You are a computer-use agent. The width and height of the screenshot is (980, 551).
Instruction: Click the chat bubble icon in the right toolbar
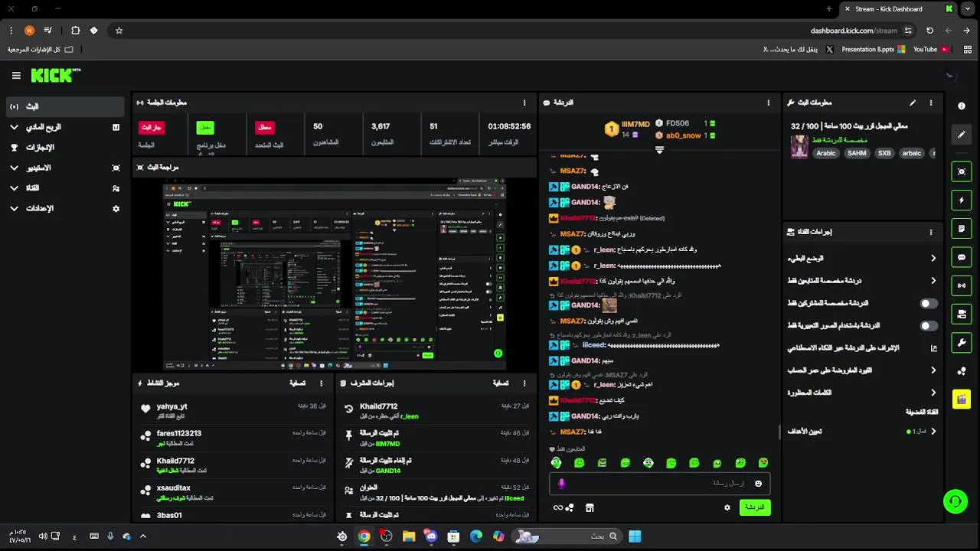(962, 257)
